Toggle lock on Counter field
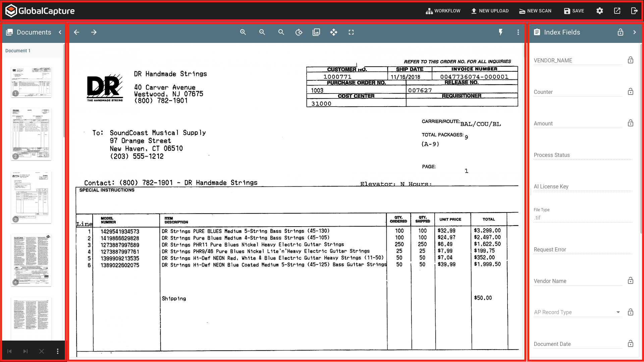This screenshot has height=362, width=644. [x=631, y=92]
